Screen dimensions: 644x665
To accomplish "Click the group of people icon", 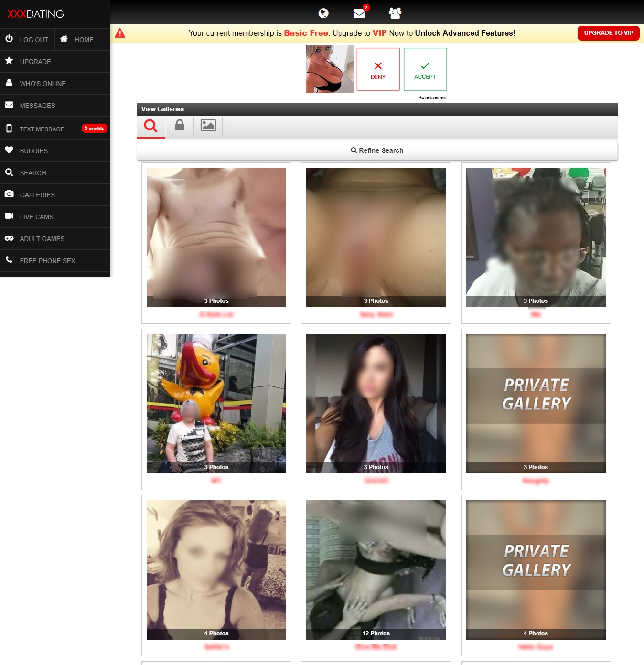I will click(395, 13).
